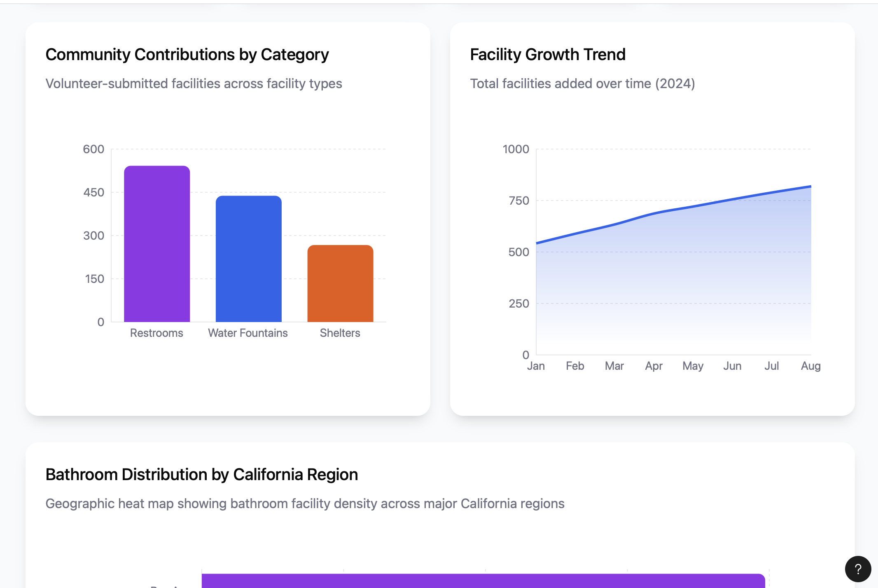Click the Jan label on growth chart
Viewport: 878px width, 588px height.
(x=536, y=366)
